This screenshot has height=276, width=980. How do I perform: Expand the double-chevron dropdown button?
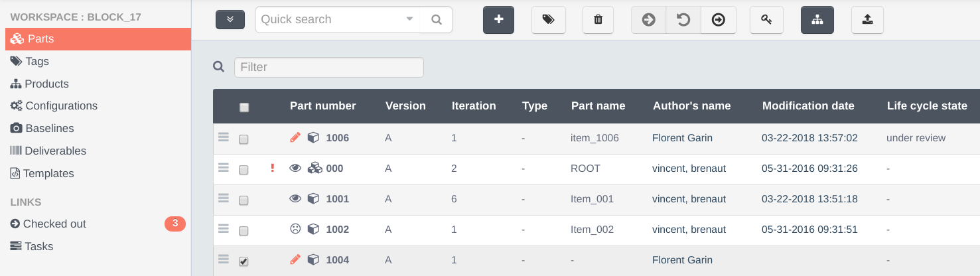(230, 19)
